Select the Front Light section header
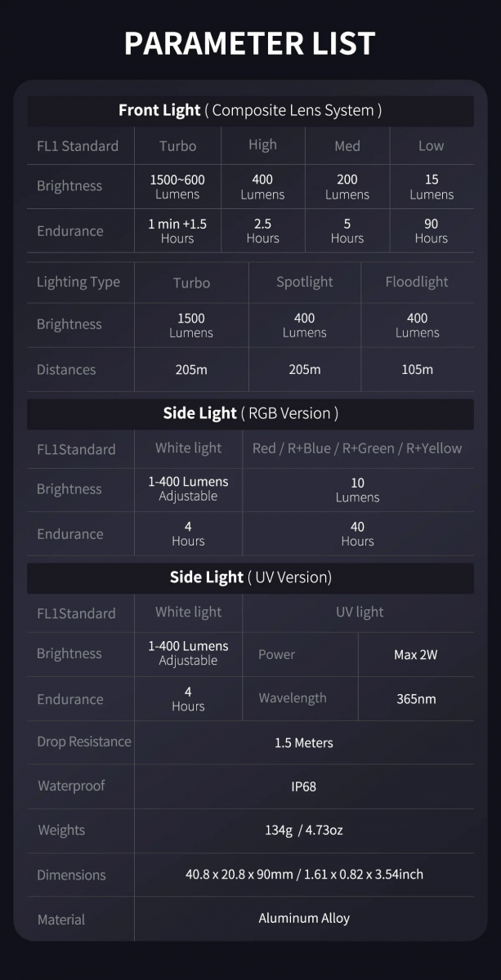 (250, 110)
